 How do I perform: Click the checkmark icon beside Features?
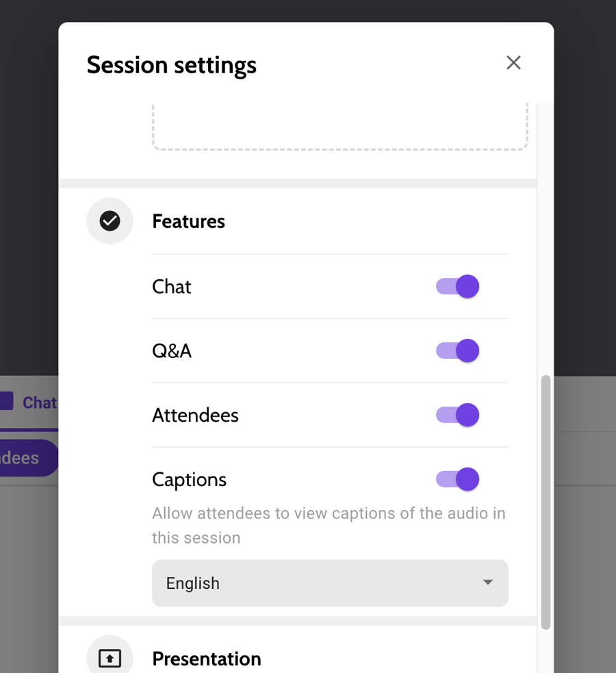coord(110,220)
